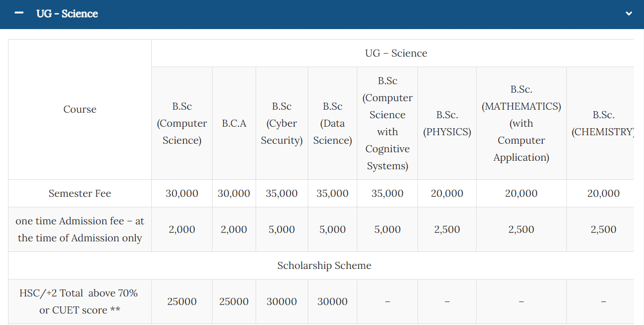The image size is (644, 325).
Task: Select the B.Sc (Computer Science) column header
Action: coord(182,123)
